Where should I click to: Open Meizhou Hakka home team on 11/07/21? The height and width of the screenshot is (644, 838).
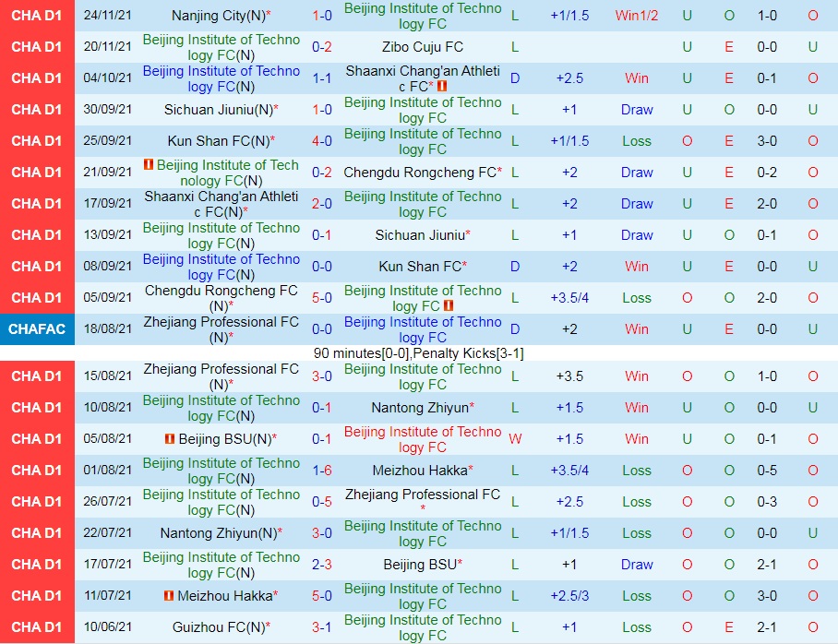click(x=225, y=595)
